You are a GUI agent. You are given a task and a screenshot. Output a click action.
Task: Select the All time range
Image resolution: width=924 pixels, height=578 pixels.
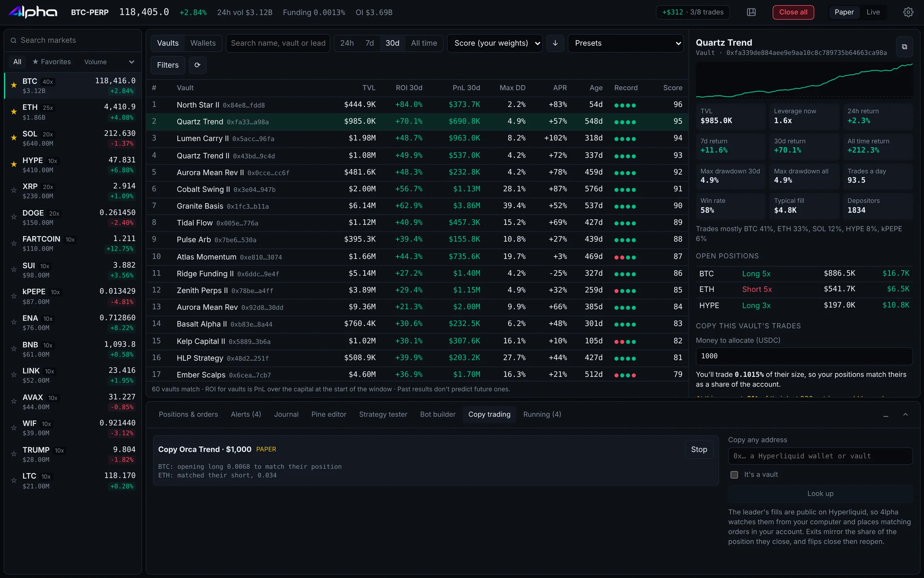click(x=424, y=43)
